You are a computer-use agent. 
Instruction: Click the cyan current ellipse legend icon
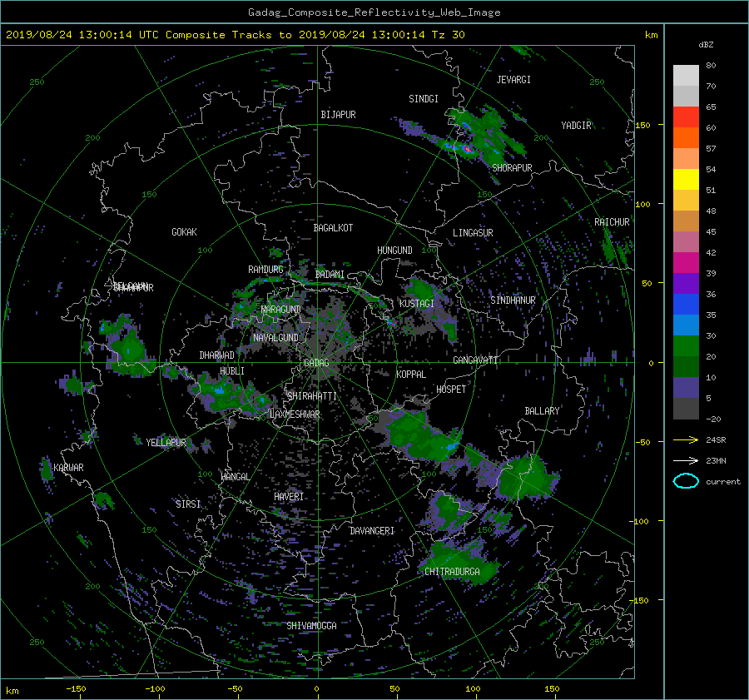[686, 481]
